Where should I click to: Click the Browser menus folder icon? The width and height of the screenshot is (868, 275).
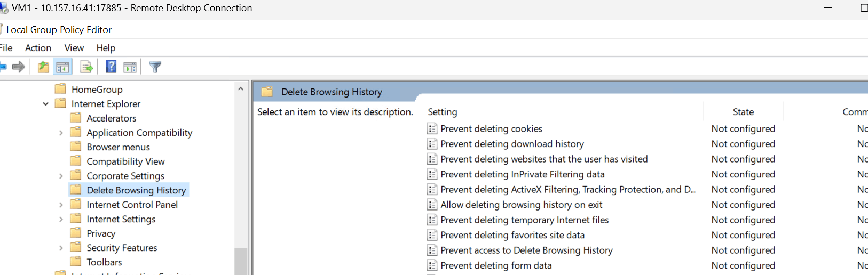tap(76, 146)
